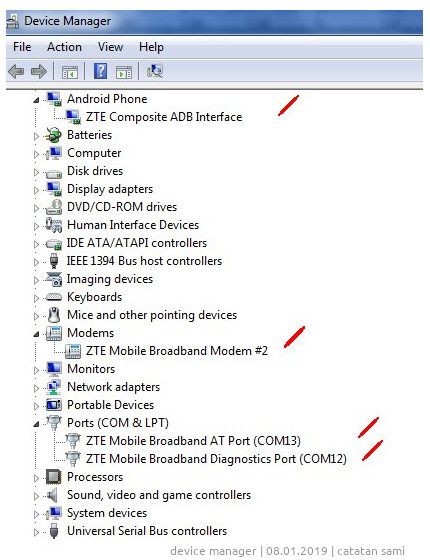The height and width of the screenshot is (560, 430).
Task: Expand Universal Serial Bus controllers arrow
Action: (36, 532)
